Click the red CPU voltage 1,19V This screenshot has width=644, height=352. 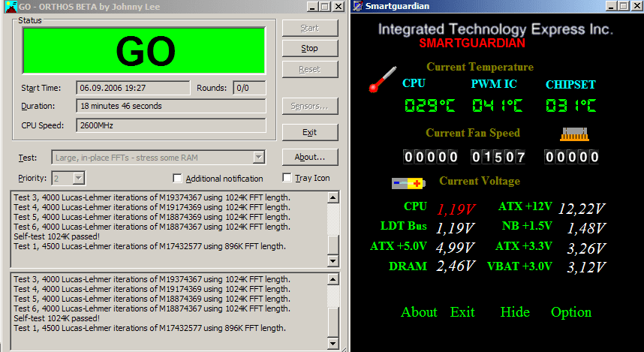click(456, 209)
